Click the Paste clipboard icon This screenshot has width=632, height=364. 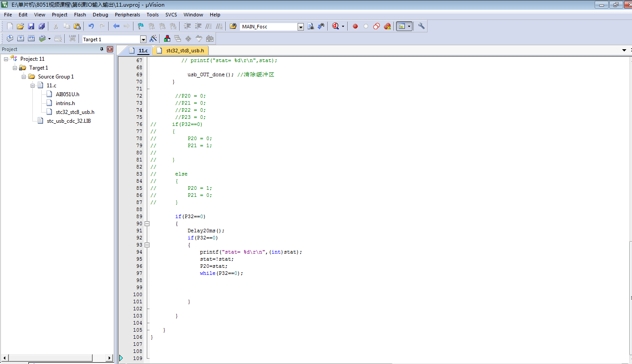point(77,26)
